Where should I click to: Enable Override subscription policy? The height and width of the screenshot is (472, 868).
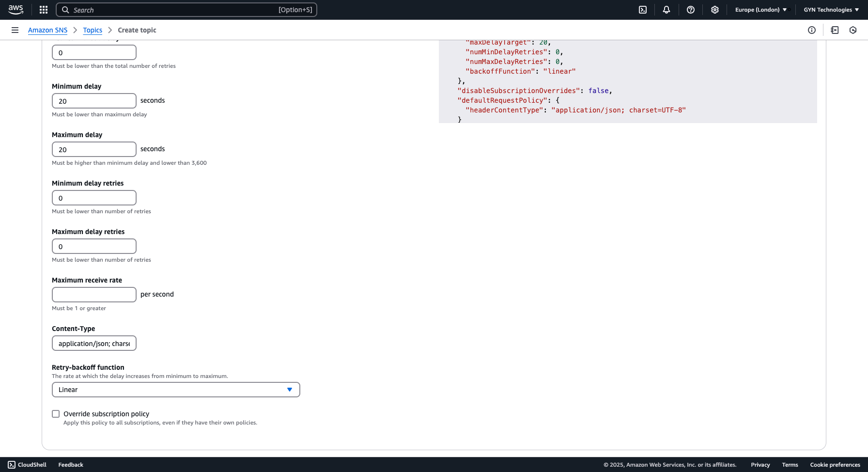[x=56, y=413]
